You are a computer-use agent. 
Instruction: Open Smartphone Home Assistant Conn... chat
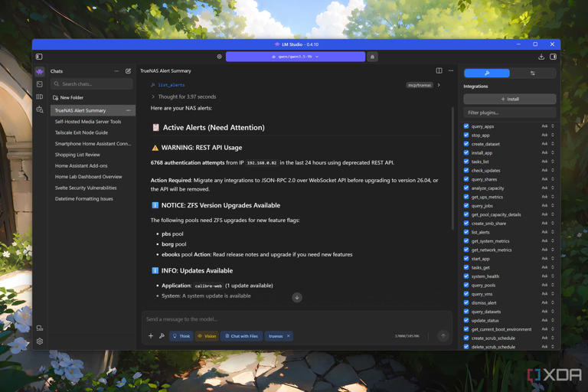pyautogui.click(x=93, y=144)
